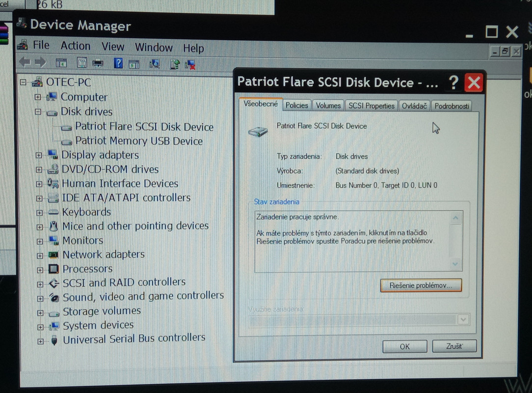Click the action pane toolbar icon

(134, 63)
